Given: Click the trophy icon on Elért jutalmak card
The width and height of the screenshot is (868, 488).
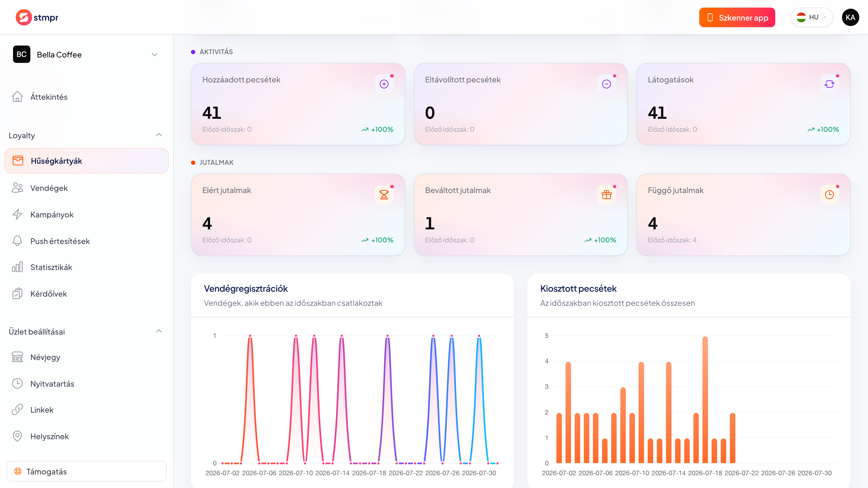Looking at the screenshot, I should coord(384,194).
